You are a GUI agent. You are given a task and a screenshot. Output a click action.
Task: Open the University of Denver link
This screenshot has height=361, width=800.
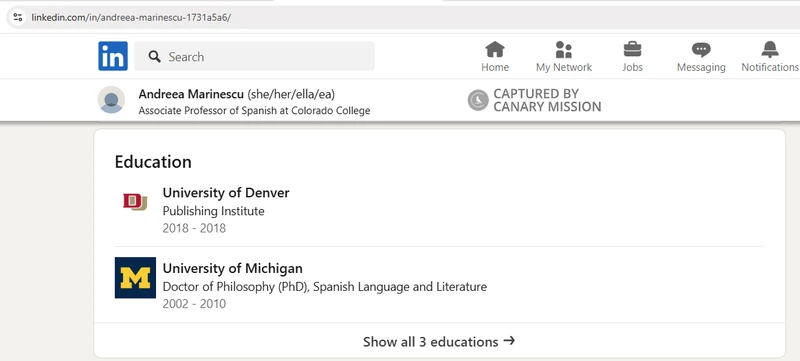226,193
